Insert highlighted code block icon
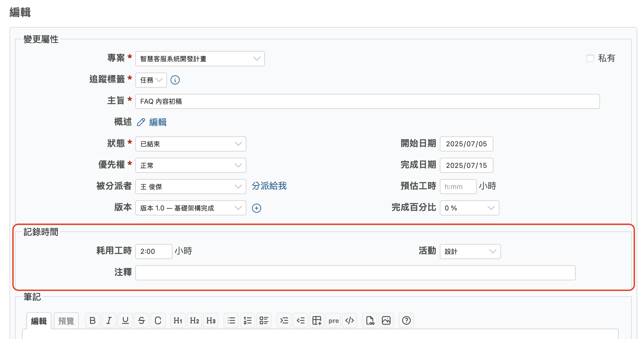Image resolution: width=644 pixels, height=339 pixels. pos(350,320)
